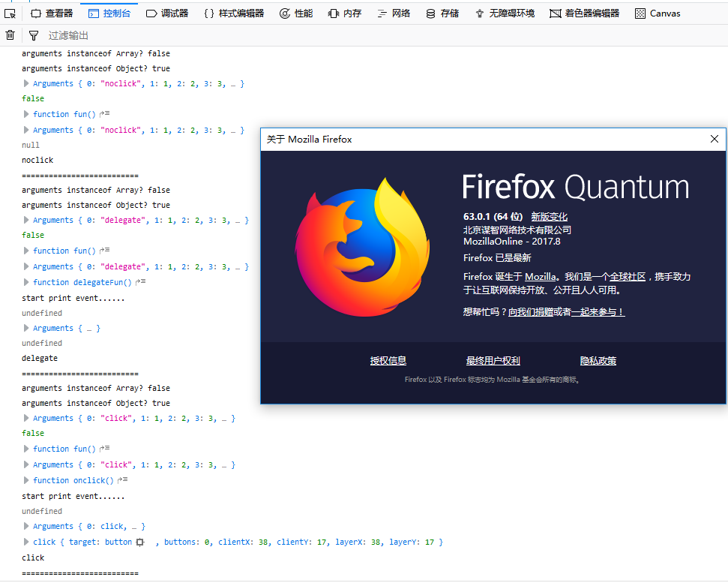Open 授权信息 licensing link
This screenshot has width=728, height=583.
click(x=388, y=360)
